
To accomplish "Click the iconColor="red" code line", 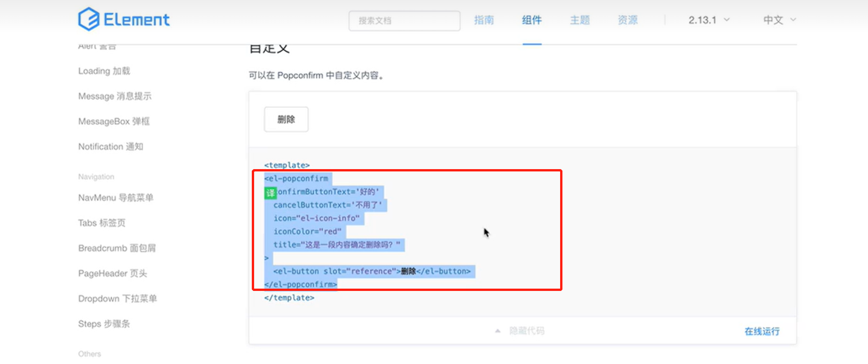I will click(x=307, y=232).
